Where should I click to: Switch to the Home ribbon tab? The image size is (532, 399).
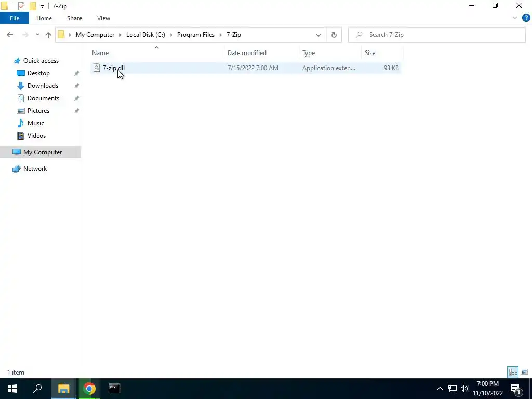[x=44, y=18]
